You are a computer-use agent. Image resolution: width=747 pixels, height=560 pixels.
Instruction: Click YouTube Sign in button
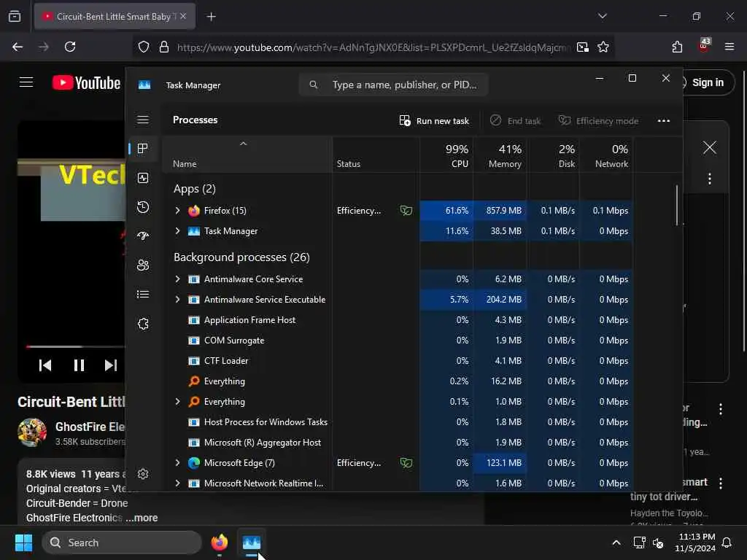tap(707, 82)
